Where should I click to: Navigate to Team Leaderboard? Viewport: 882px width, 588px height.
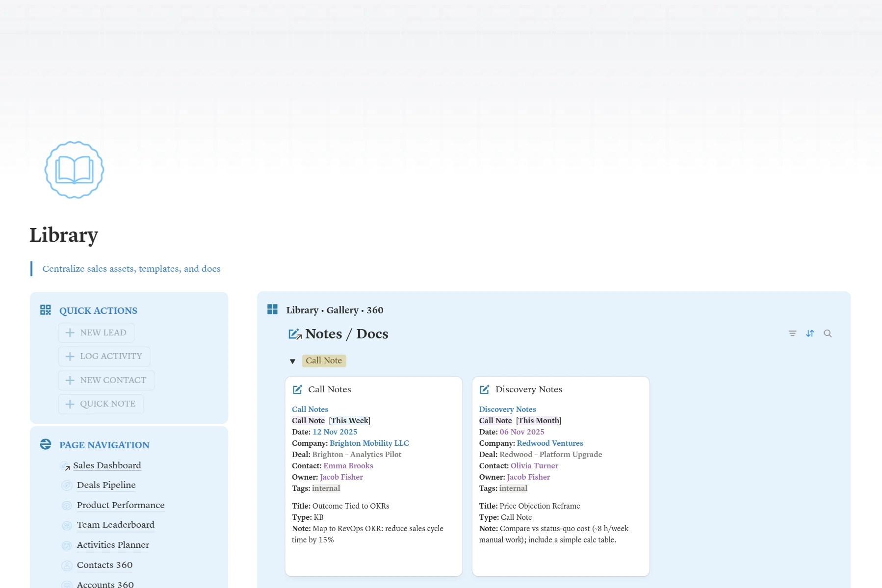tap(115, 525)
